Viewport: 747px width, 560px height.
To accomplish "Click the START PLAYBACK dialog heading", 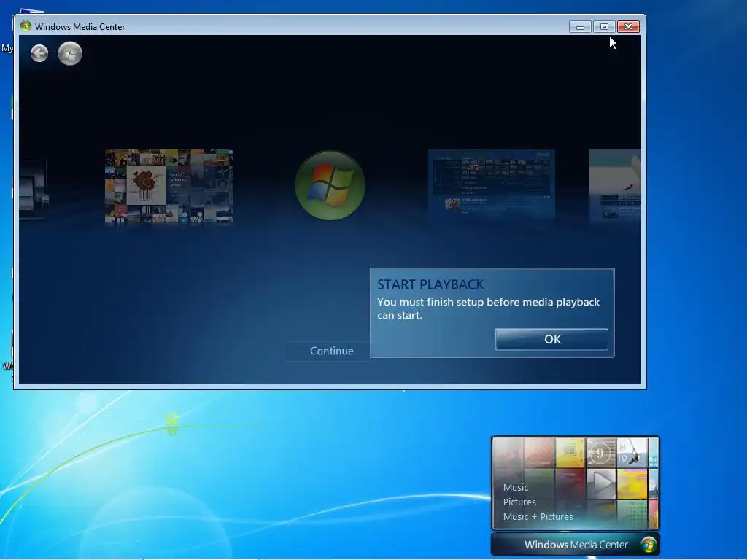I will [x=430, y=284].
